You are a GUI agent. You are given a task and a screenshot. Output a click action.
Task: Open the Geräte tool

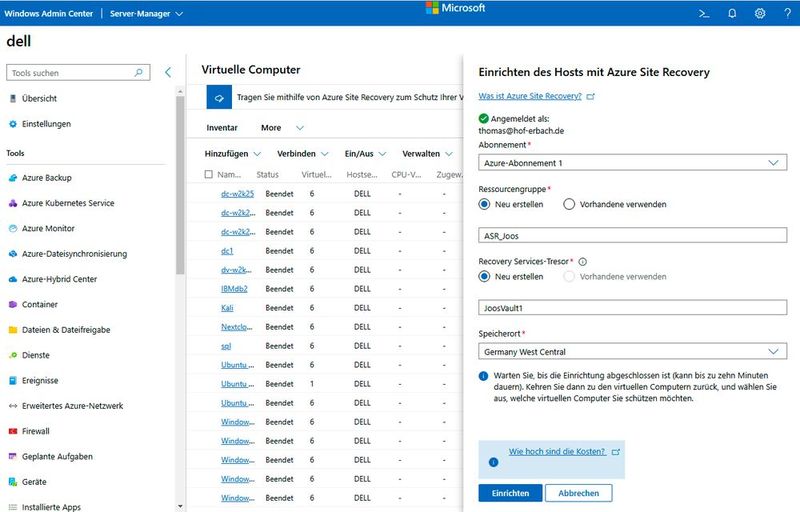34,482
